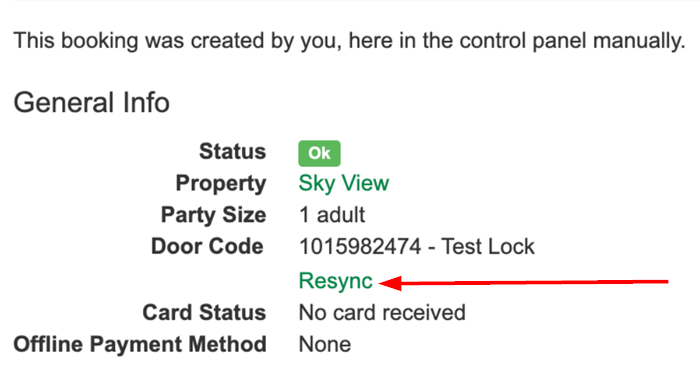Select the General Info heading
700x372 pixels.
92,102
